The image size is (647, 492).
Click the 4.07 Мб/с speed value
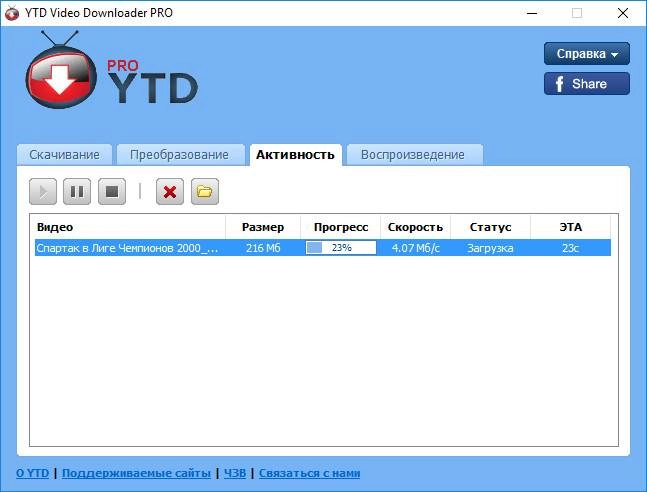pyautogui.click(x=416, y=248)
